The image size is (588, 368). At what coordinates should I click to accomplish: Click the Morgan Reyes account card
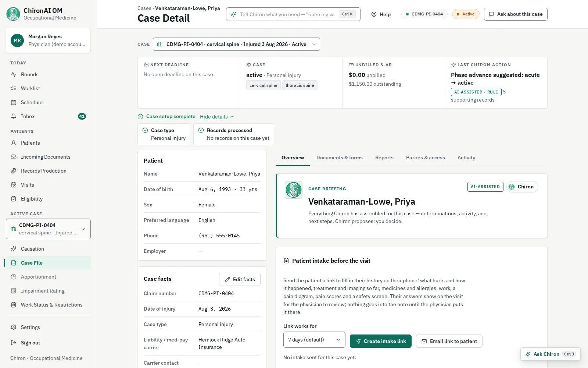(48, 40)
